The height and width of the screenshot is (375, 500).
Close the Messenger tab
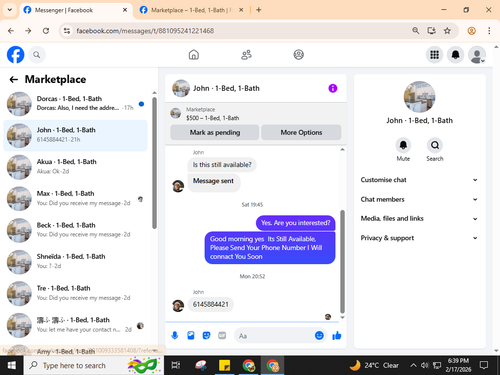125,10
